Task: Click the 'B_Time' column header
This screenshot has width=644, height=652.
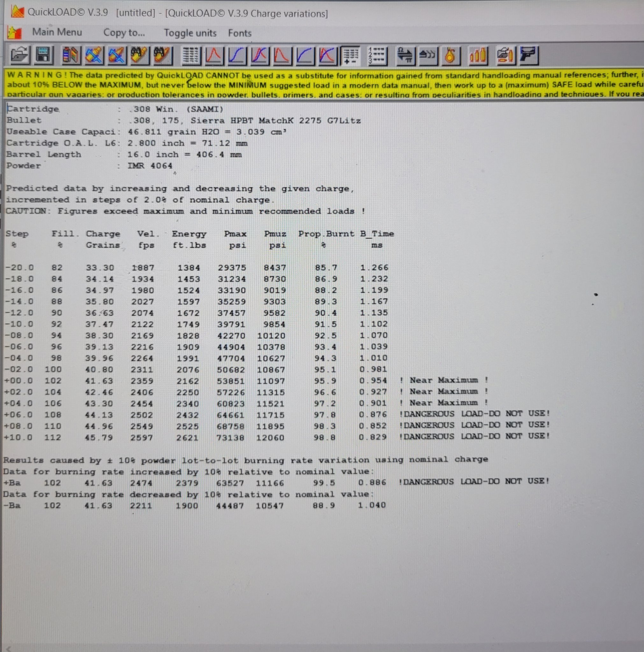Action: tap(377, 234)
